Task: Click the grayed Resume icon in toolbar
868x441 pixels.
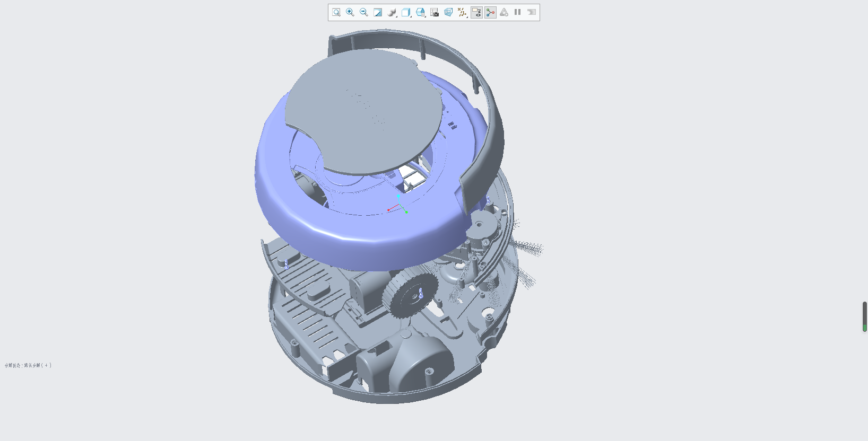Action: tap(532, 12)
